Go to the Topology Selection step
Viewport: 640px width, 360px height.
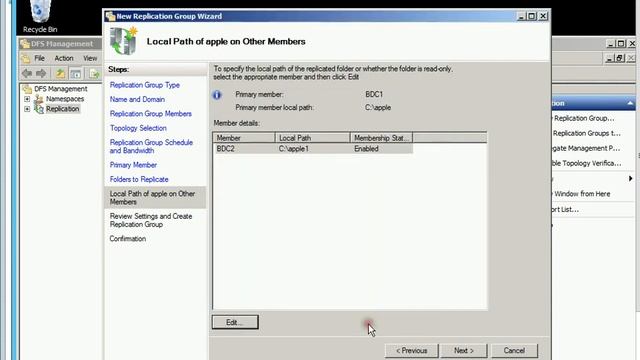click(x=138, y=128)
